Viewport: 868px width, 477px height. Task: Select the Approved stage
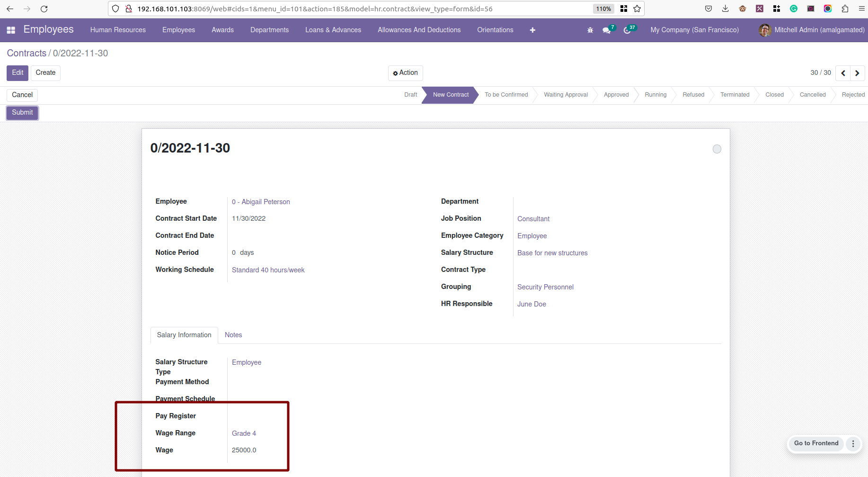616,95
